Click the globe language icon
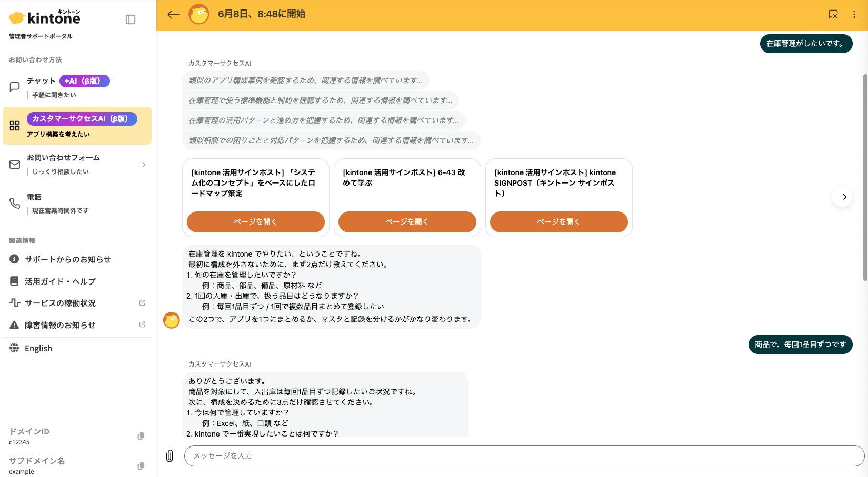The width and height of the screenshot is (868, 477). (x=14, y=348)
